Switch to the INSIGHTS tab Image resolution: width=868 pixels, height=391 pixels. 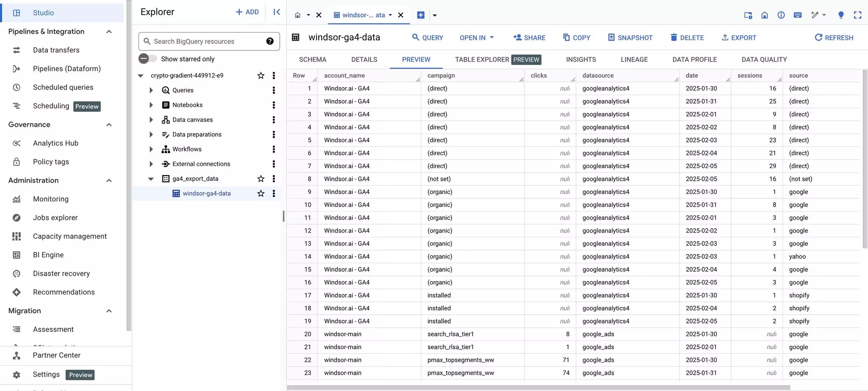tap(581, 60)
